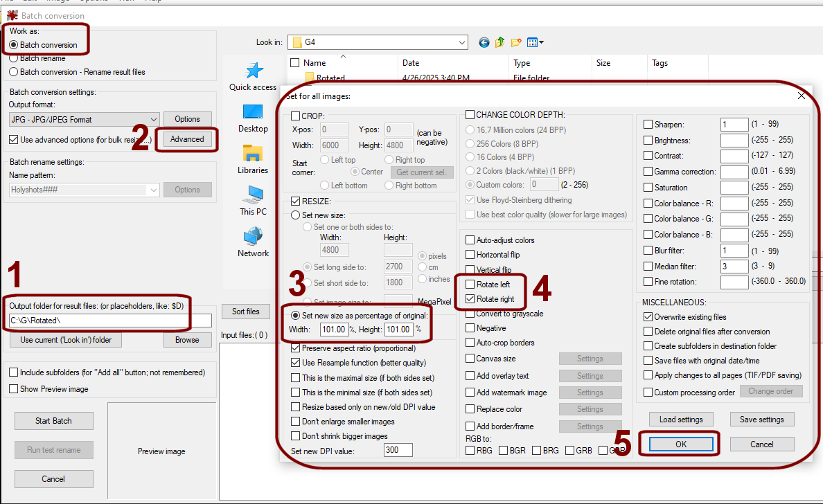Open the Output format dropdown
The height and width of the screenshot is (504, 823).
click(84, 120)
